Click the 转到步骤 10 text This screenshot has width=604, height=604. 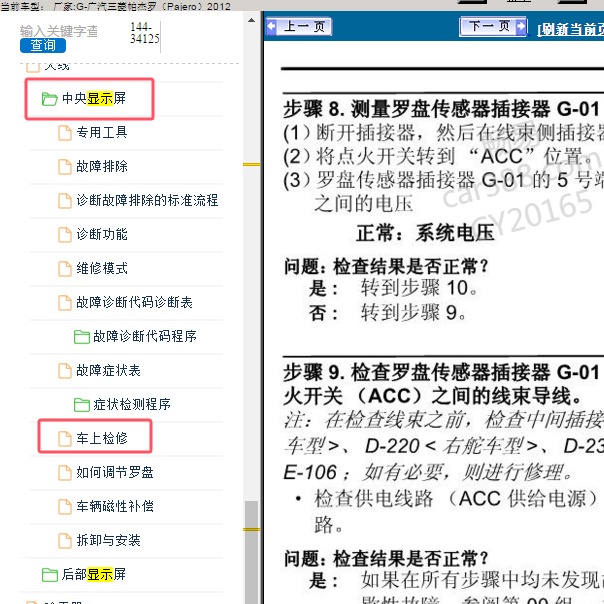click(x=419, y=288)
